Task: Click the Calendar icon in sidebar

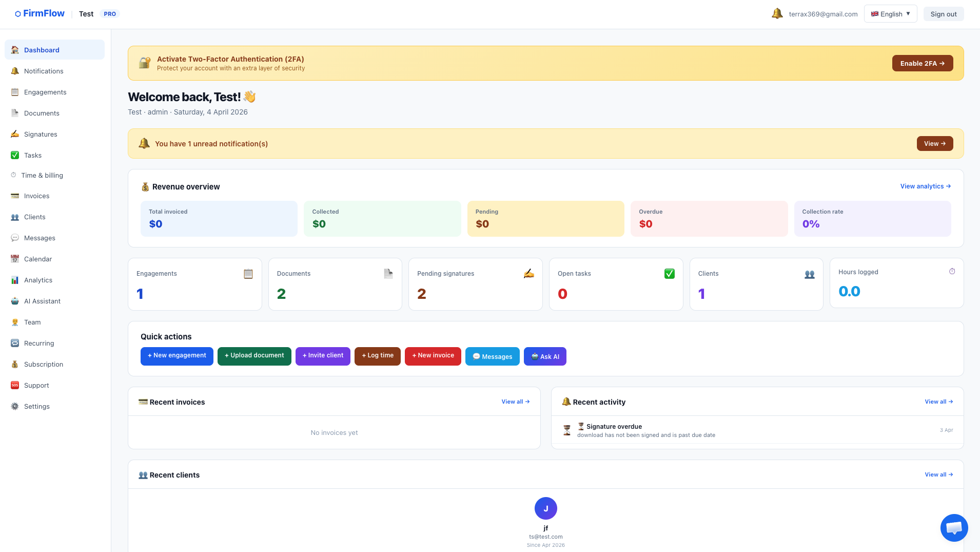Action: point(15,259)
